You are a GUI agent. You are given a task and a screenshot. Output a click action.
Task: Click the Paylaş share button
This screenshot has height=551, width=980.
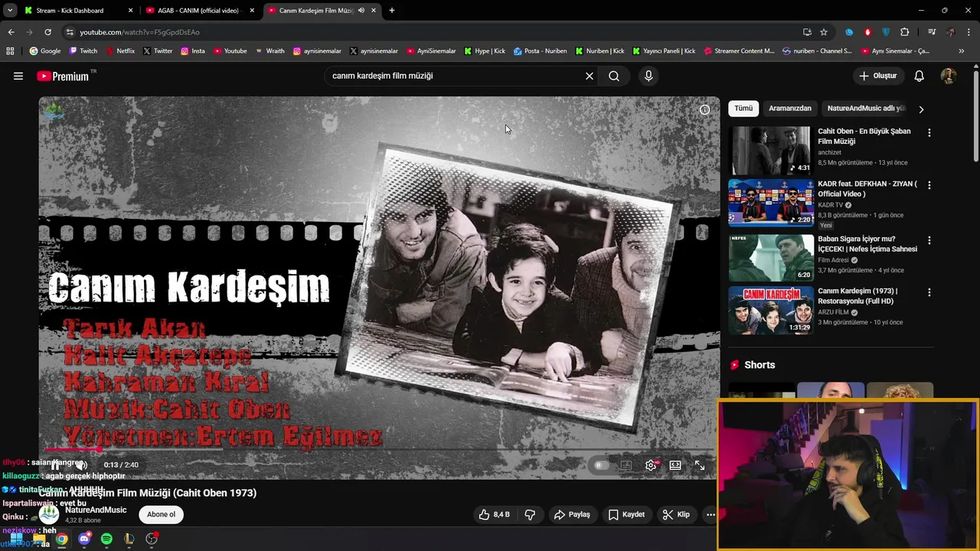click(572, 514)
